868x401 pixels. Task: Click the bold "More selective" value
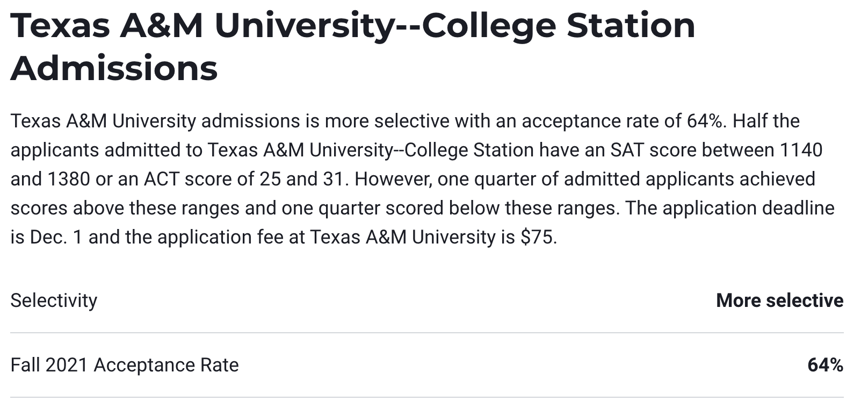779,300
